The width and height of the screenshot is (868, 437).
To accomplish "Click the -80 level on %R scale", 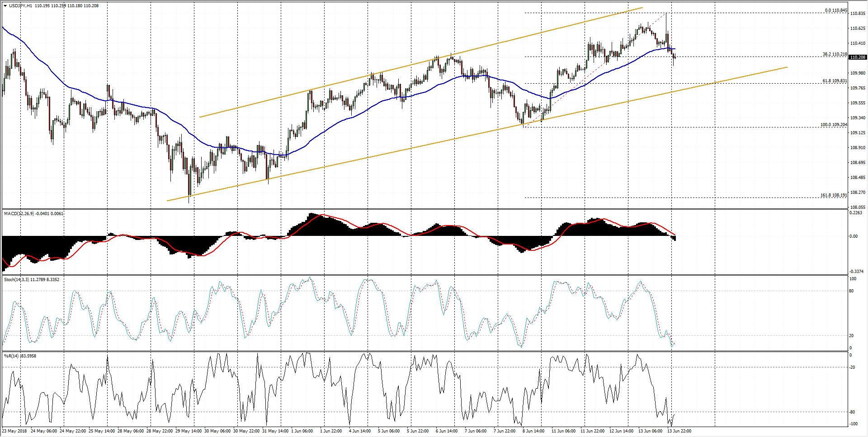I will 853,412.
